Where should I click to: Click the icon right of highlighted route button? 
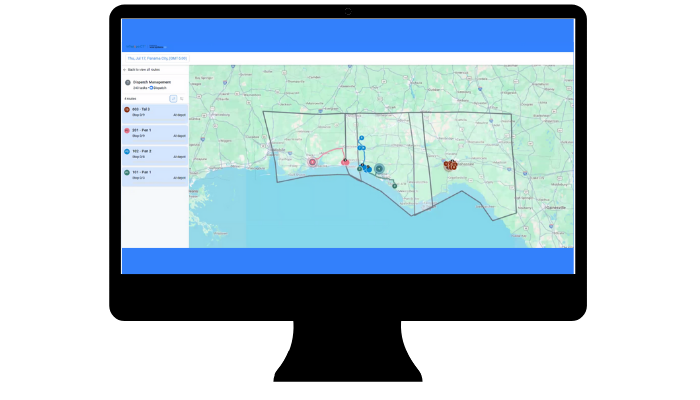[182, 99]
